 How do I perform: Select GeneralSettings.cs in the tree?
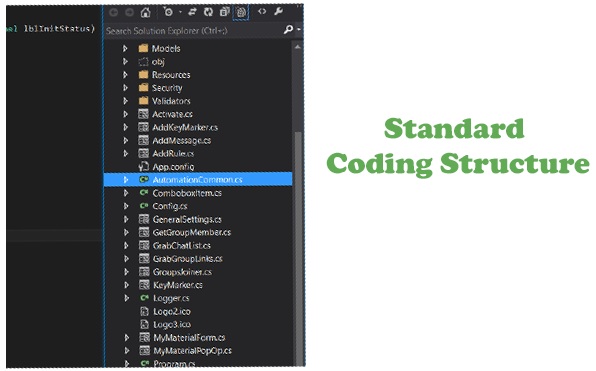187,219
